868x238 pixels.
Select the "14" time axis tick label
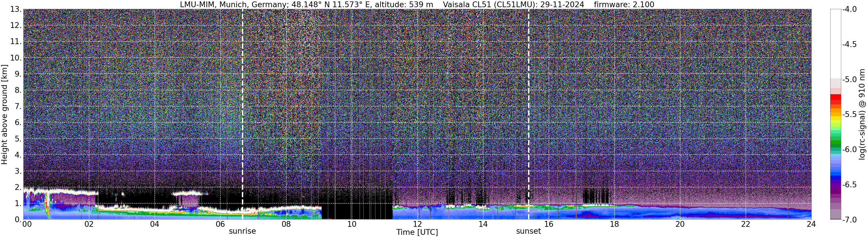coord(483,224)
